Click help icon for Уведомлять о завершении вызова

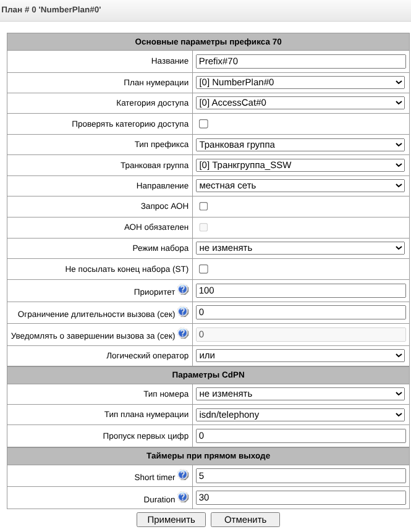point(183,334)
